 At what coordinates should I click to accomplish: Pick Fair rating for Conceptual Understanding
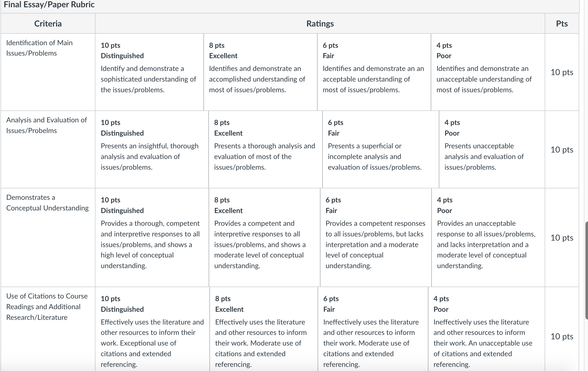(376, 237)
